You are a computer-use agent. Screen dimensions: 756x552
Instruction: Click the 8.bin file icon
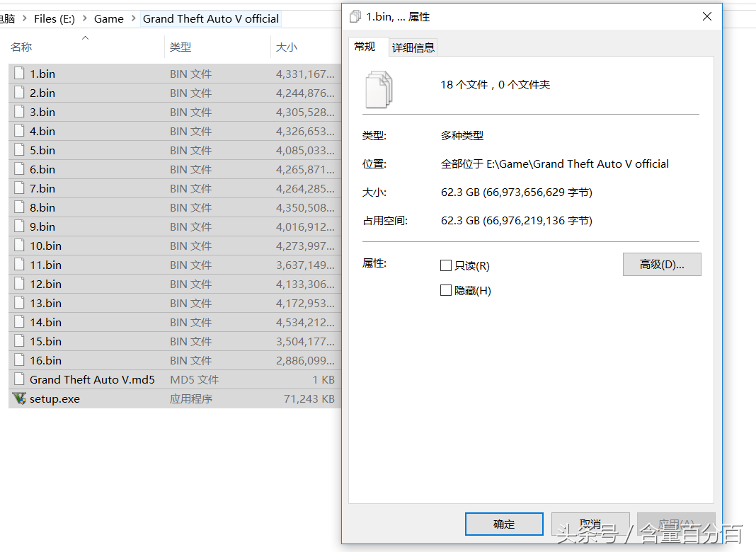[x=19, y=207]
